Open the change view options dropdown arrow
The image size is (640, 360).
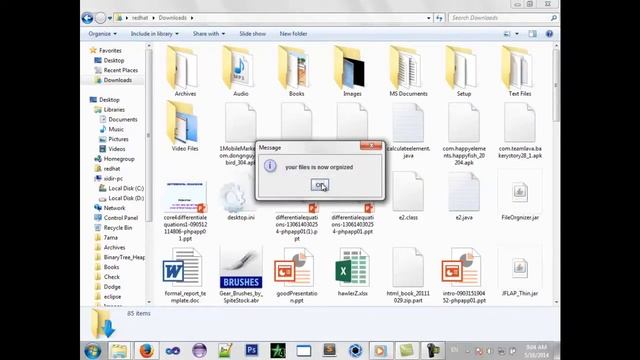[x=517, y=34]
